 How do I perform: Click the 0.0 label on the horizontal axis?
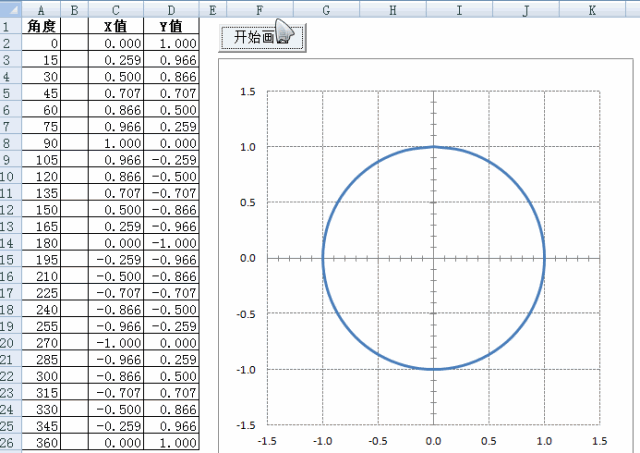point(433,440)
